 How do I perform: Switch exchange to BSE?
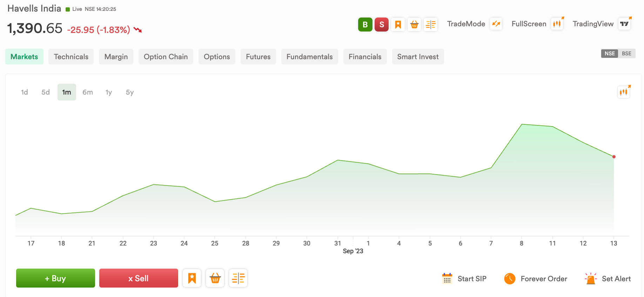[x=626, y=54]
